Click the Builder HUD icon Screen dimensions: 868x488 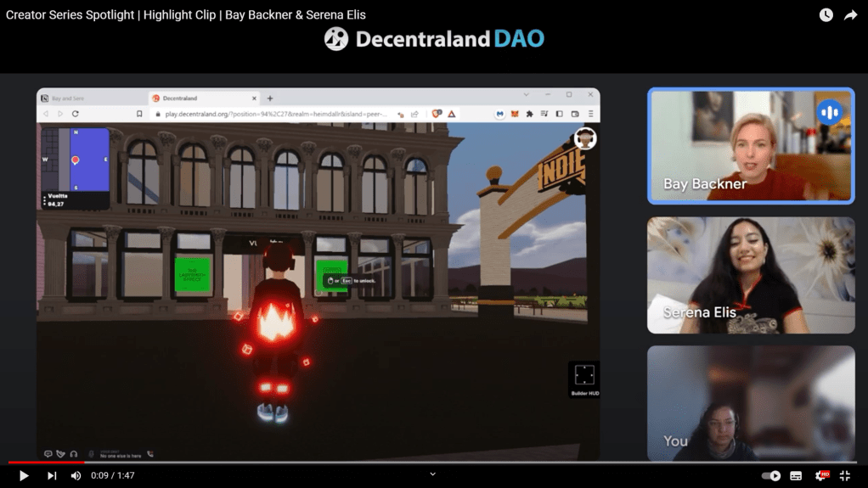pyautogui.click(x=584, y=376)
